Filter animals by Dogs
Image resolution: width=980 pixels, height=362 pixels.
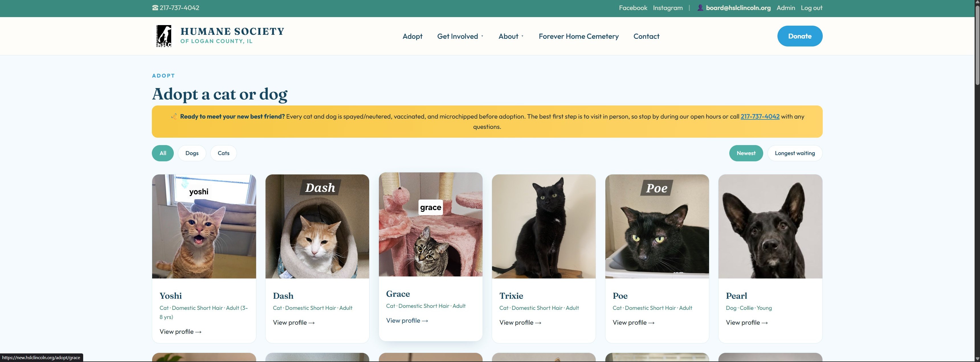192,153
